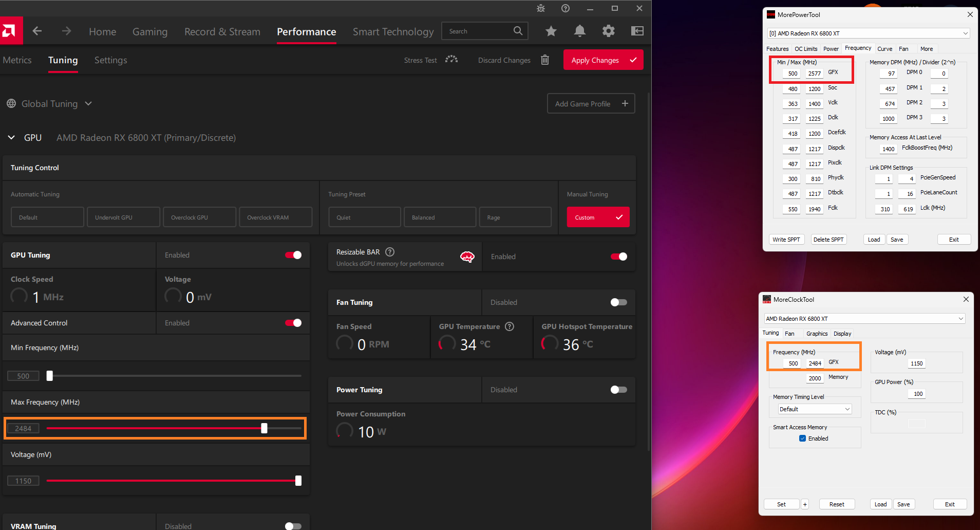
Task: Enable the Fan Tuning switch
Action: 619,302
